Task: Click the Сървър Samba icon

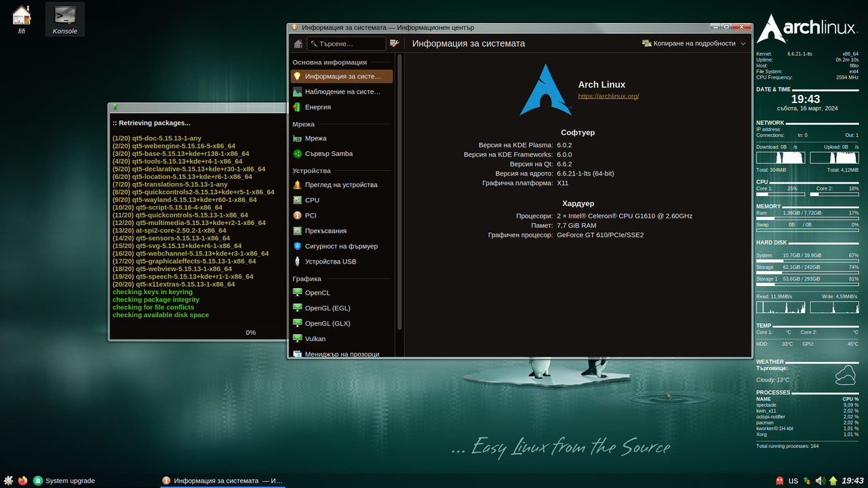Action: point(297,154)
